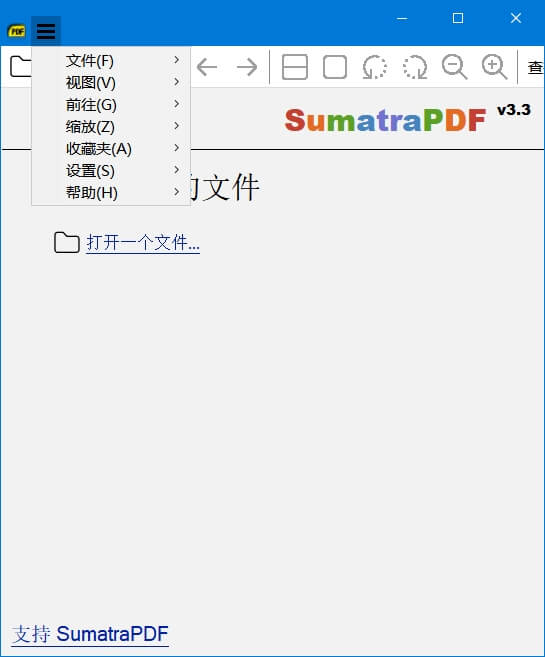Rotate right using clockwise icon
The image size is (545, 657).
tap(415, 67)
